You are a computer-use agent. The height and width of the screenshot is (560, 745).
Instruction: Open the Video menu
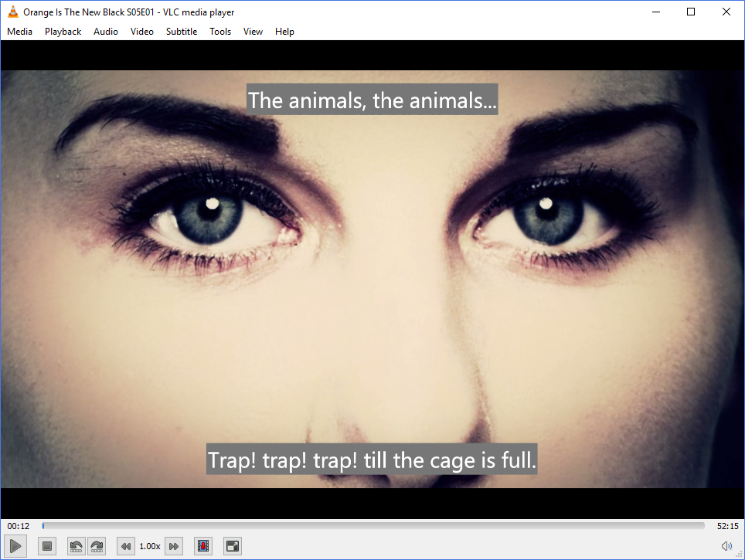tap(142, 32)
